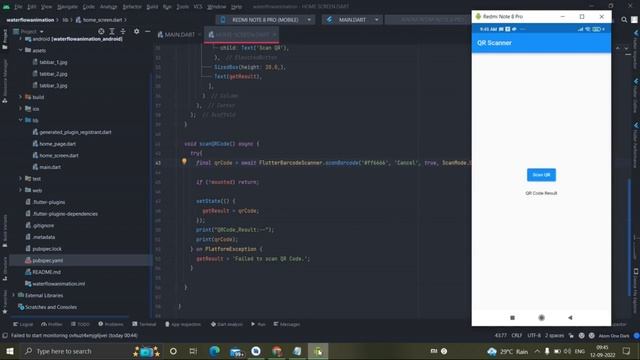Select Scratches and Consoles node
The image size is (640, 360).
51,307
